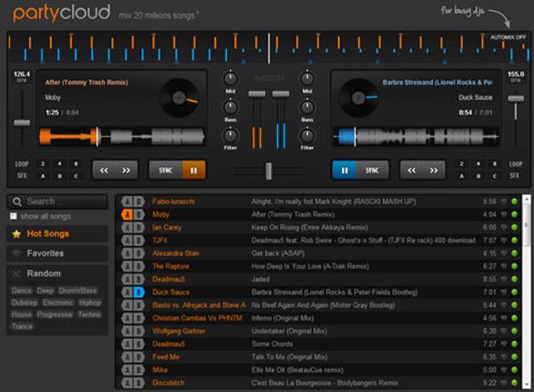Screen dimensions: 534x392
Task: Open the Random songs list
Action: point(58,274)
